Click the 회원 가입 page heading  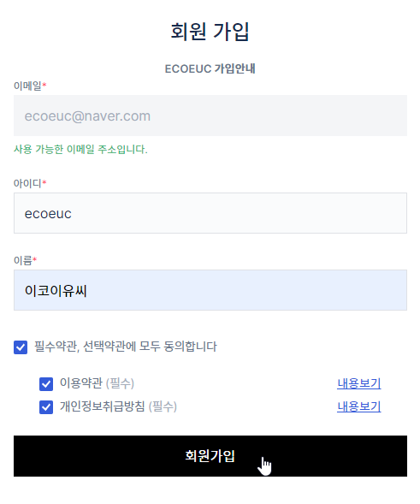210,32
